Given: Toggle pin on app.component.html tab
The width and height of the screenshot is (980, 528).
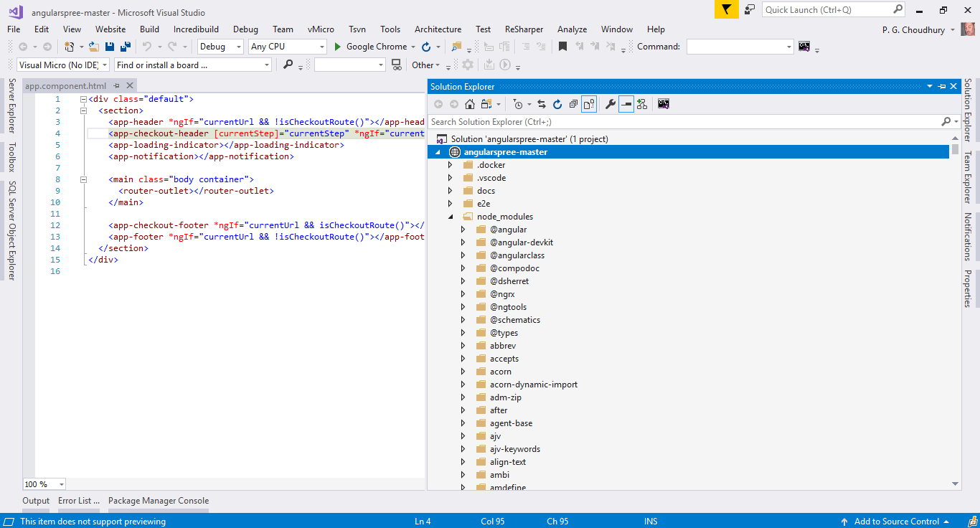Looking at the screenshot, I should [117, 86].
